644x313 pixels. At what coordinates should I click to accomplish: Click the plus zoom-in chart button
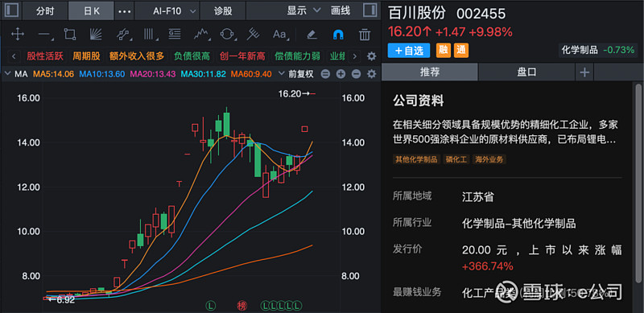341,74
